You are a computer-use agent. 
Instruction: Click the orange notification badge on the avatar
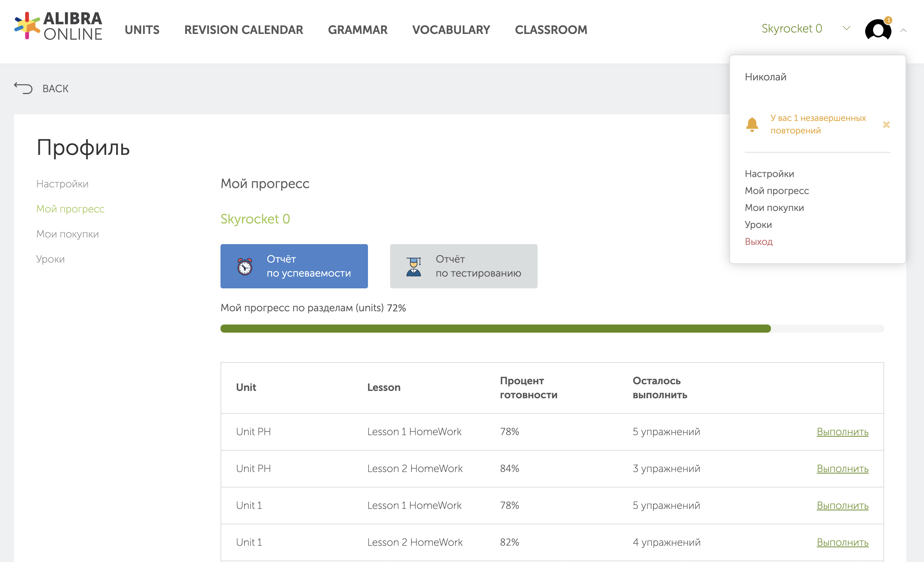click(x=888, y=20)
